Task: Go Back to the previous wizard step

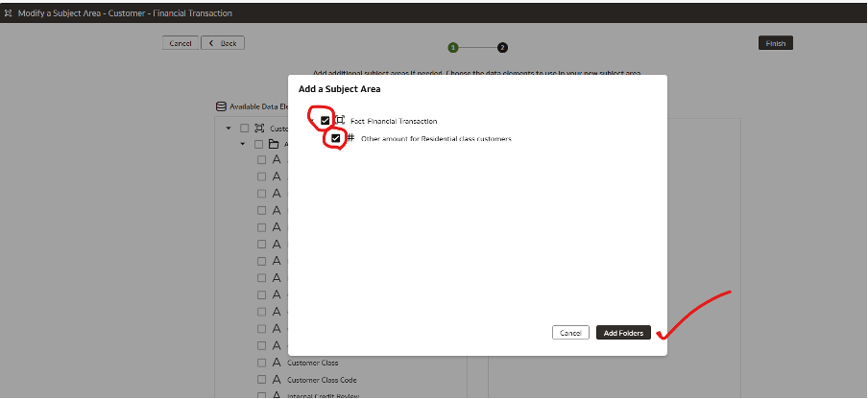Action: (x=224, y=43)
